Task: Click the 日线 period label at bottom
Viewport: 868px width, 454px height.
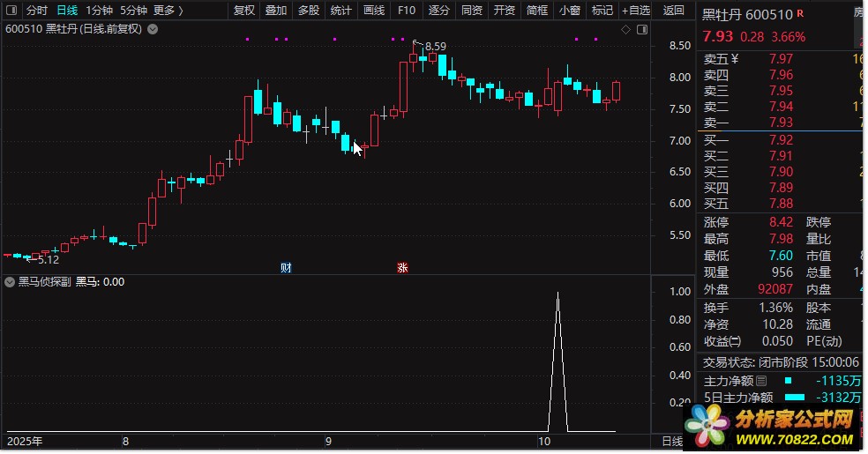Action: [x=672, y=442]
